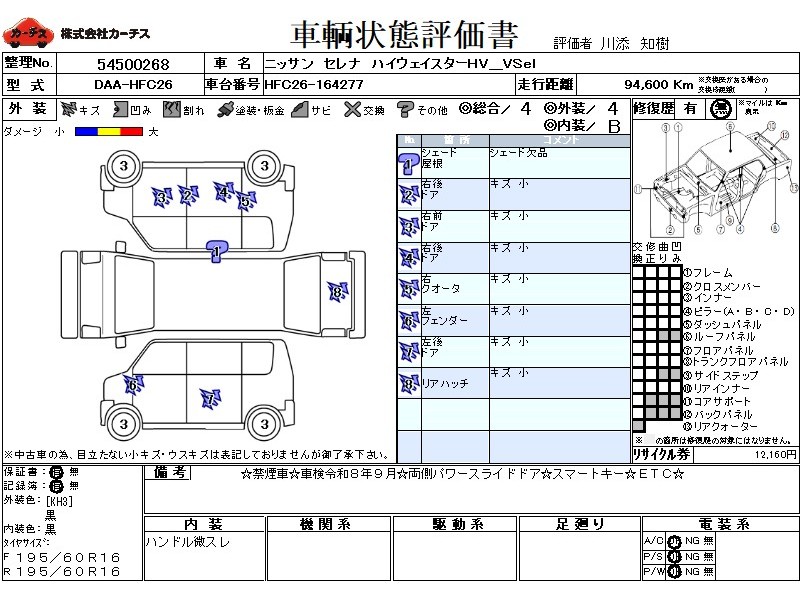The height and width of the screenshot is (600, 800).
Task: Click damage marker 7 on the left door
Action: click(210, 399)
